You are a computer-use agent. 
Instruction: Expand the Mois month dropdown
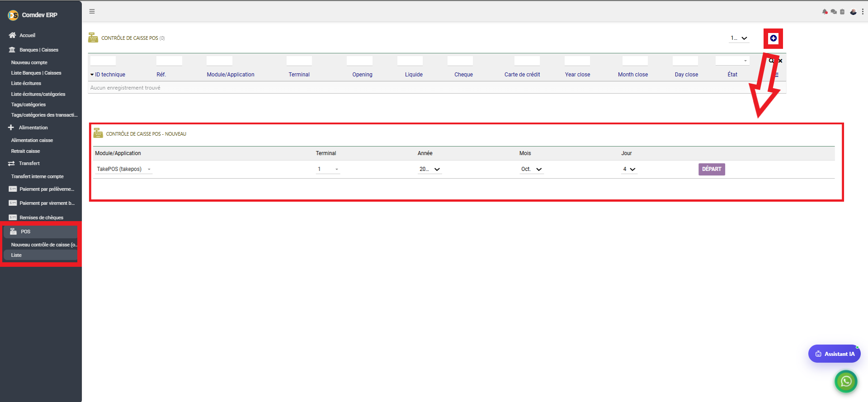click(532, 169)
